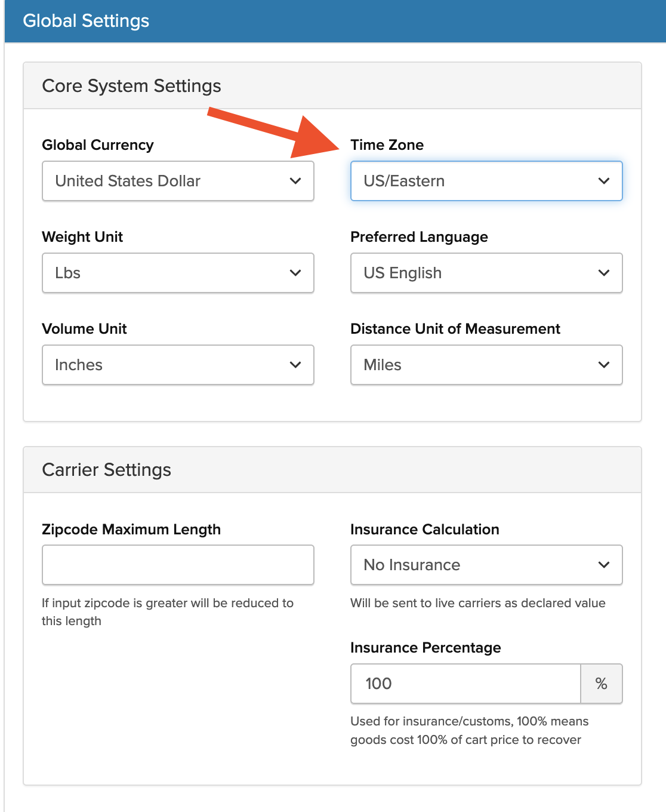Click the % symbol beside Insurance Percentage
Viewport: 666px width, 812px height.
point(601,684)
